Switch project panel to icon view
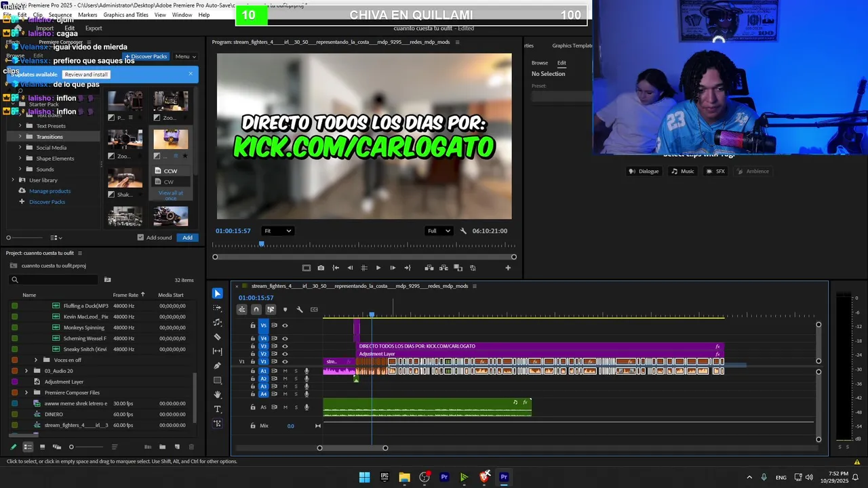Image resolution: width=868 pixels, height=488 pixels. (42, 447)
